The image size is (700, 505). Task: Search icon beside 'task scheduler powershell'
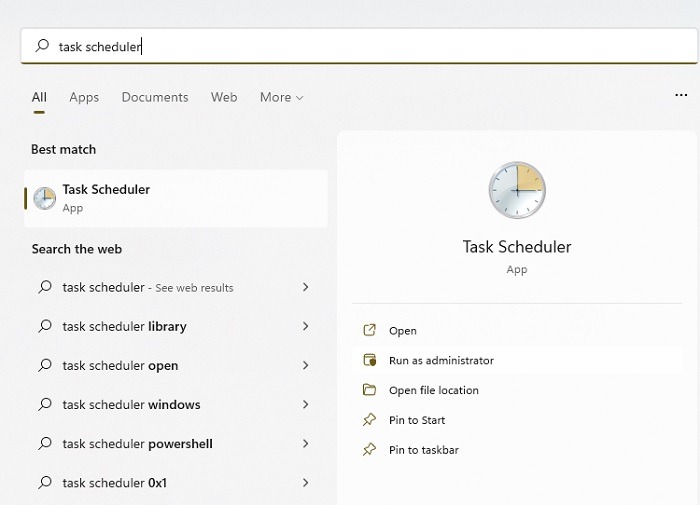pos(45,443)
